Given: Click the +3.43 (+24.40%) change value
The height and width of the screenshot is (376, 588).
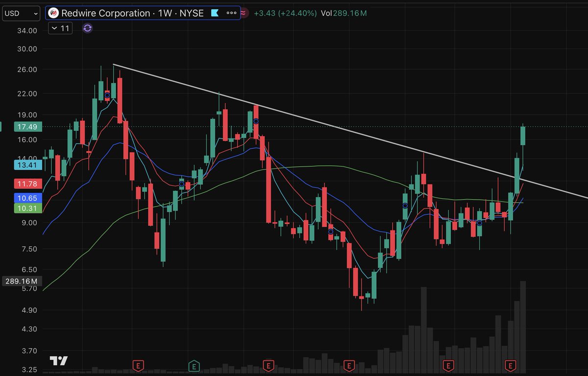Looking at the screenshot, I should [285, 13].
